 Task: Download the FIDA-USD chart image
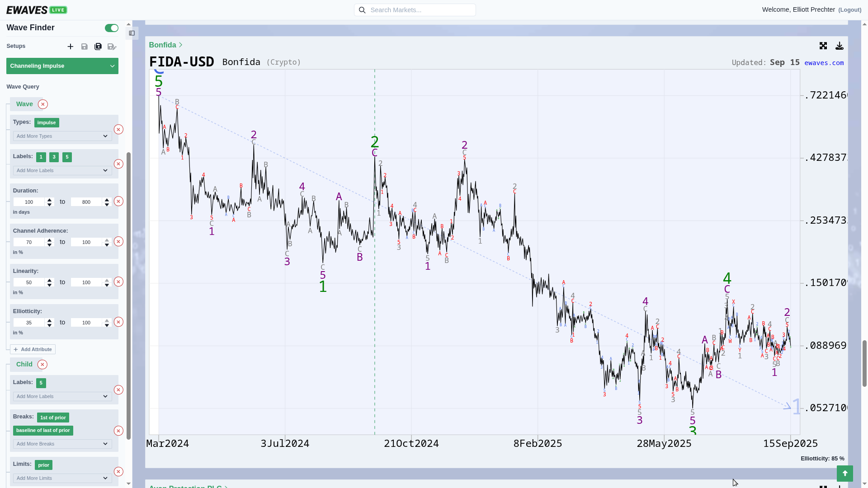tap(840, 46)
